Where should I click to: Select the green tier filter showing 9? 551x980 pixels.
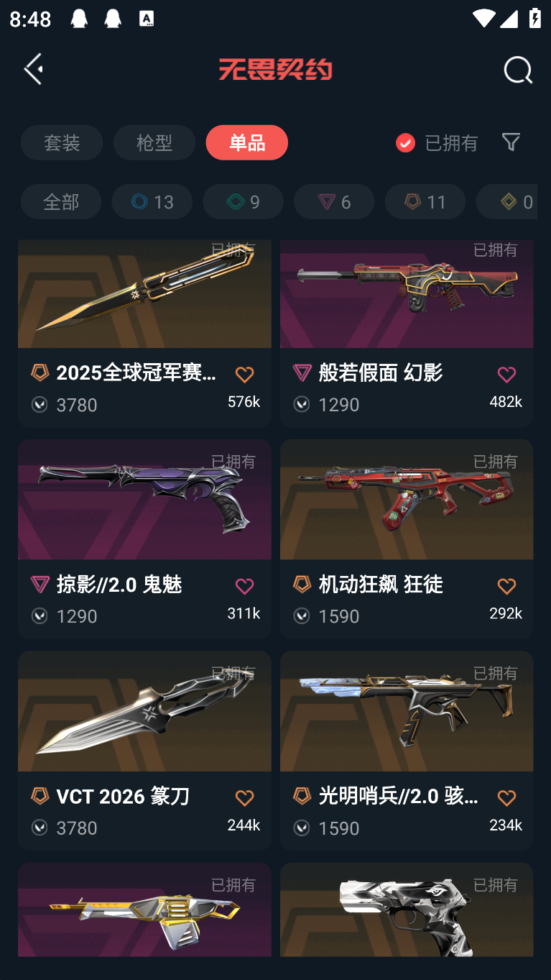coord(243,201)
